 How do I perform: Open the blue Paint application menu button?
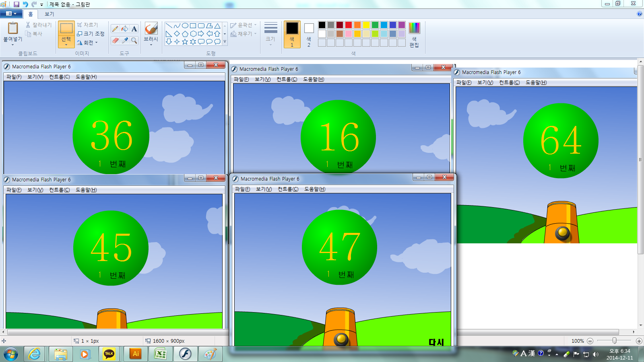(x=11, y=14)
